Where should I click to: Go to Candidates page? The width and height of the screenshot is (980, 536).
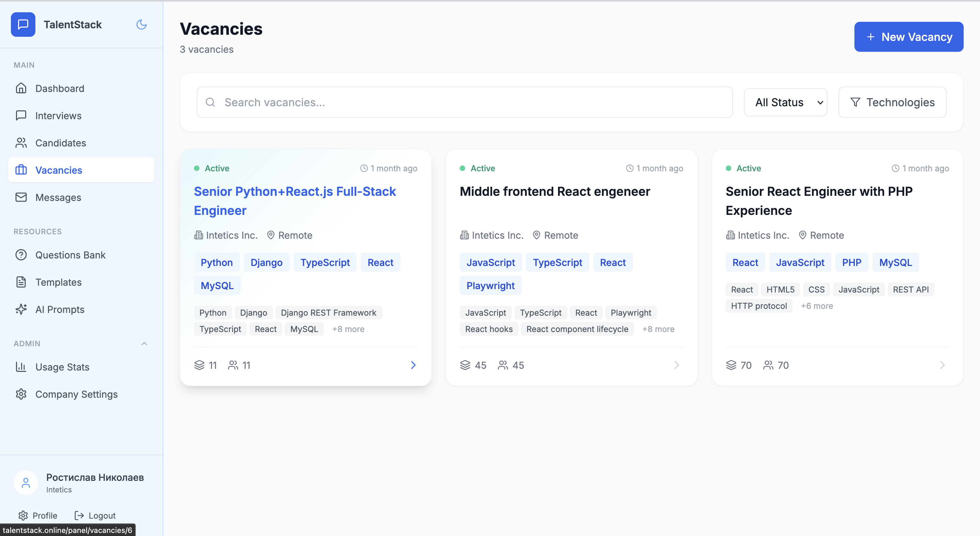(61, 143)
